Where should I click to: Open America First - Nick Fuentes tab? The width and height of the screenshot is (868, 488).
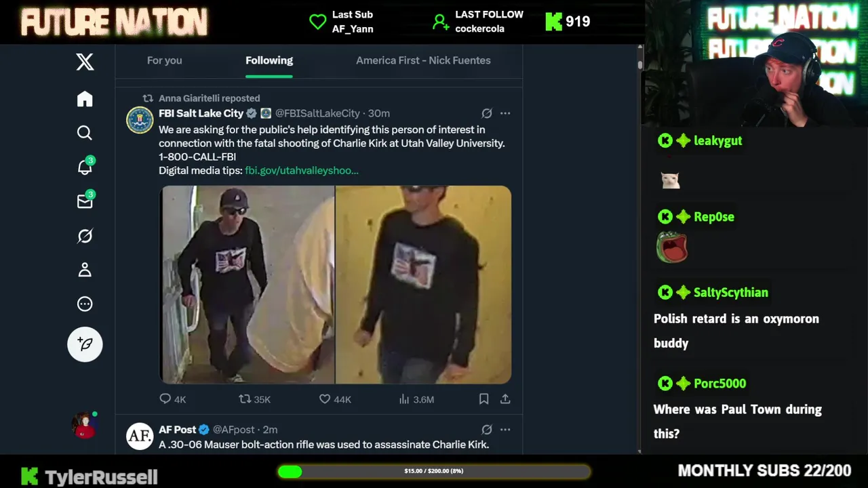click(423, 60)
